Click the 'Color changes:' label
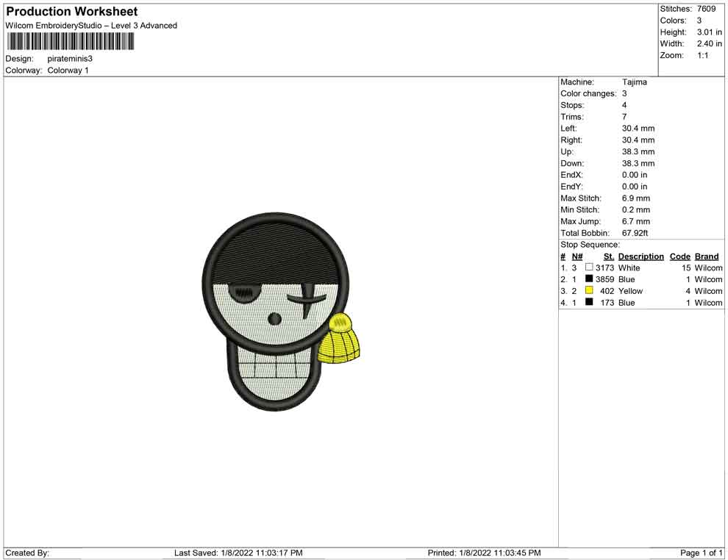The image size is (728, 560). [x=589, y=94]
